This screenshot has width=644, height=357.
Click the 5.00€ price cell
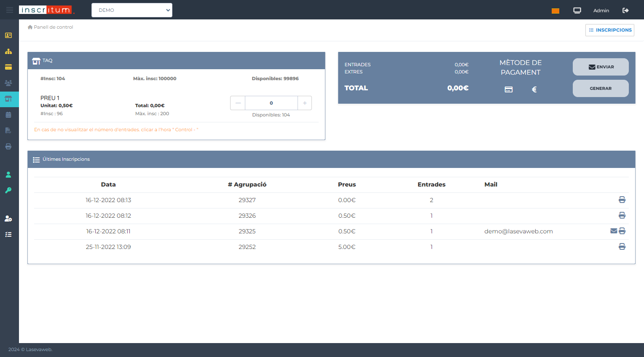click(347, 247)
